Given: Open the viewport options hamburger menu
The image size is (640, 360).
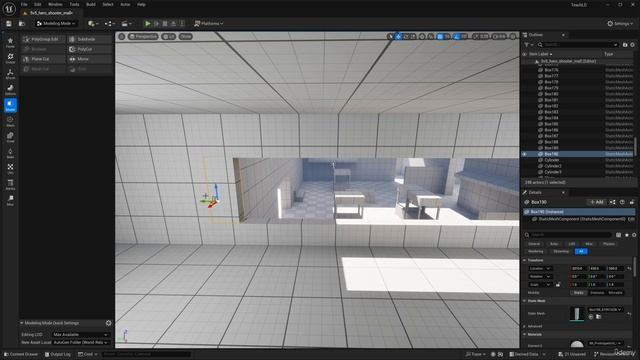Looking at the screenshot, I should [x=122, y=36].
